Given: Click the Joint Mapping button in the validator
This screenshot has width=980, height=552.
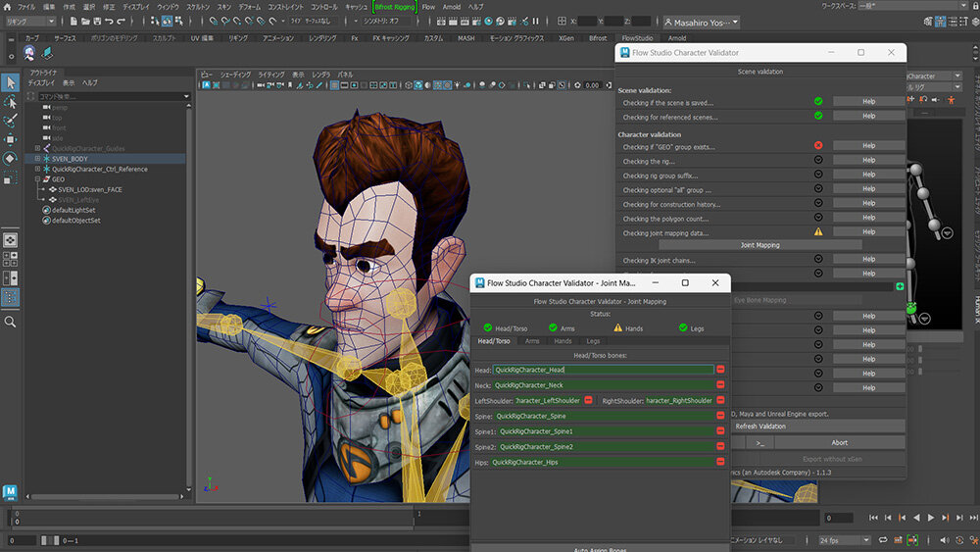Looking at the screenshot, I should pos(760,245).
